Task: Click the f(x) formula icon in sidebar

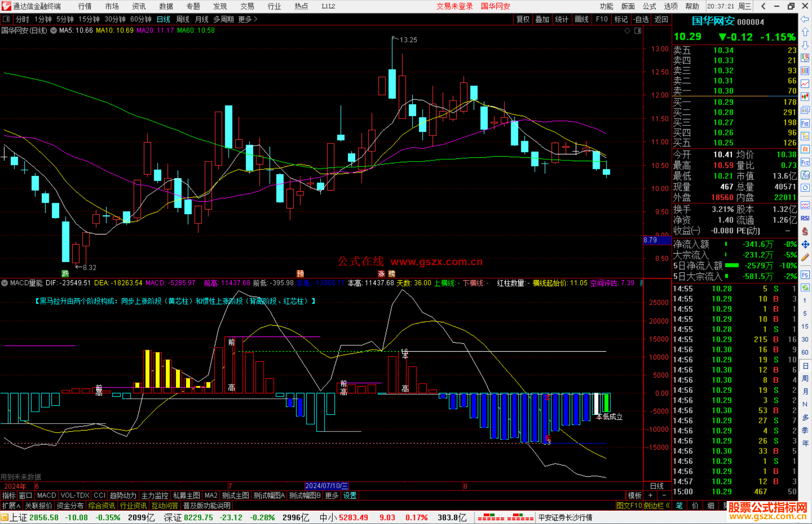Action: [805, 175]
